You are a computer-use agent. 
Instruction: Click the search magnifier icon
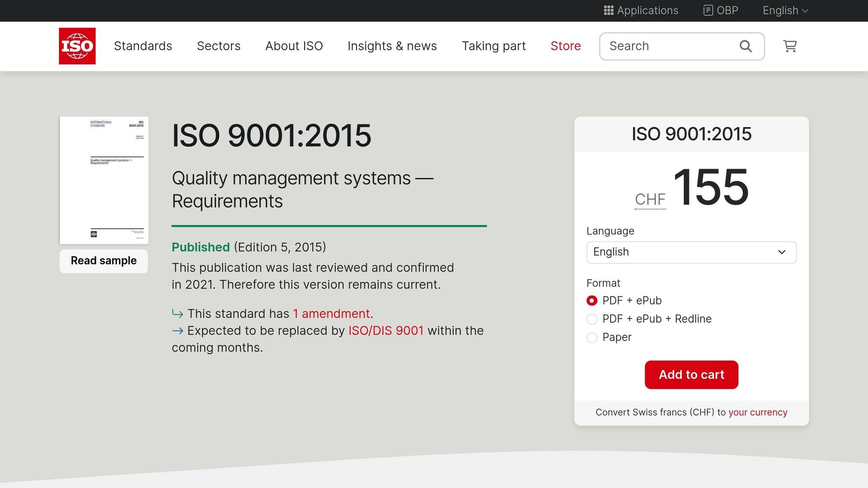[745, 46]
